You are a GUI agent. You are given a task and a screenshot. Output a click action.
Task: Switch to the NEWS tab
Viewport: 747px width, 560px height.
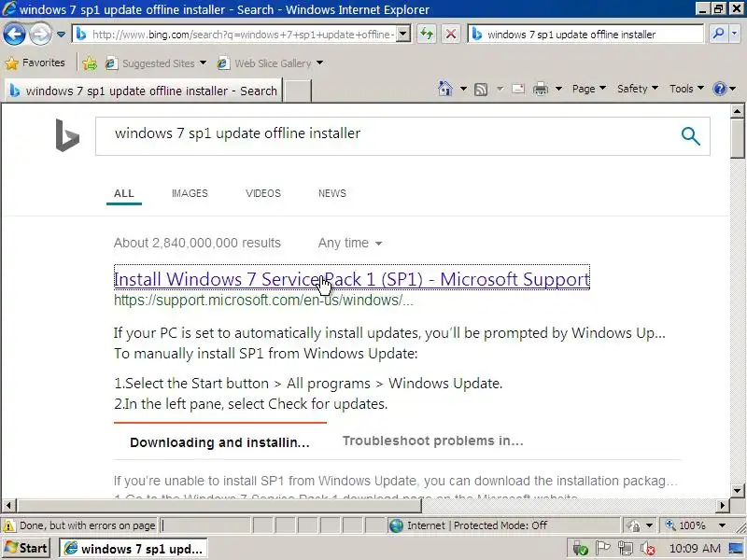332,193
